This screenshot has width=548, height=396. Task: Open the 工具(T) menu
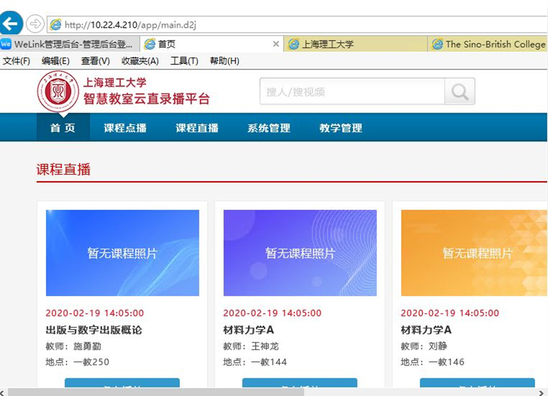[184, 61]
